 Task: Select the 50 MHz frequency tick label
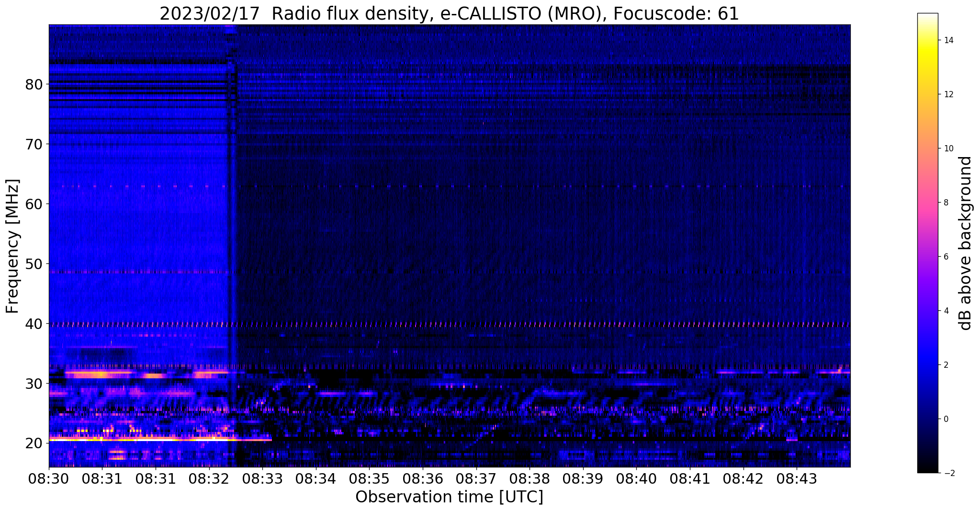(x=34, y=264)
